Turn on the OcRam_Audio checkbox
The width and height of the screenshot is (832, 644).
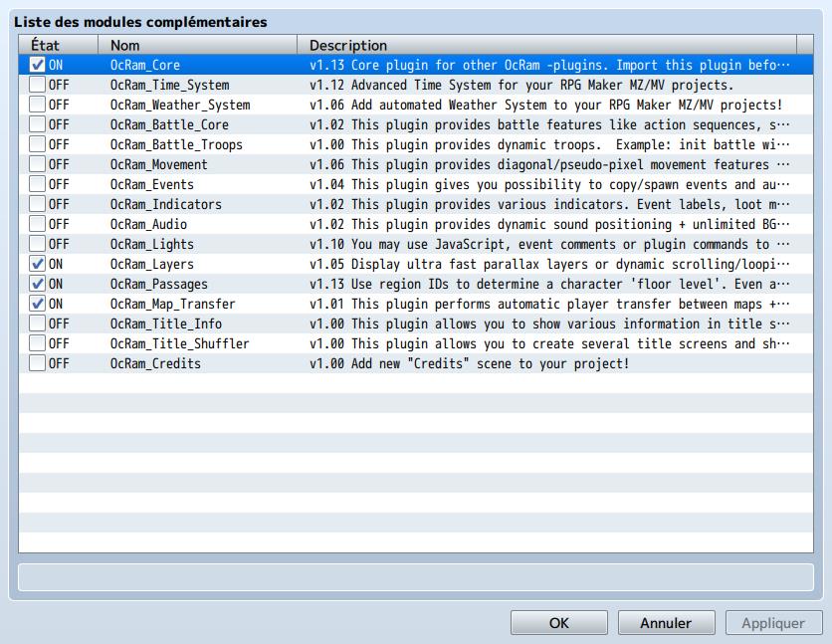[37, 224]
